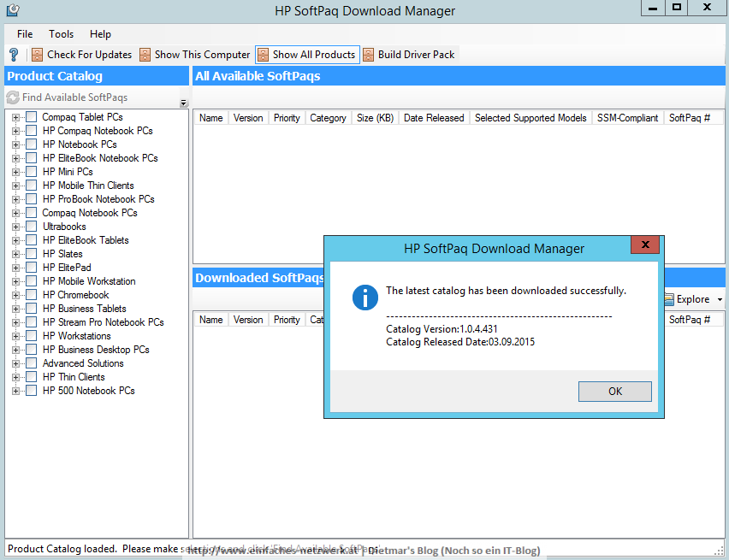The image size is (729, 560).
Task: Check the HP Mobile Thin Clients checkbox
Action: 31,186
